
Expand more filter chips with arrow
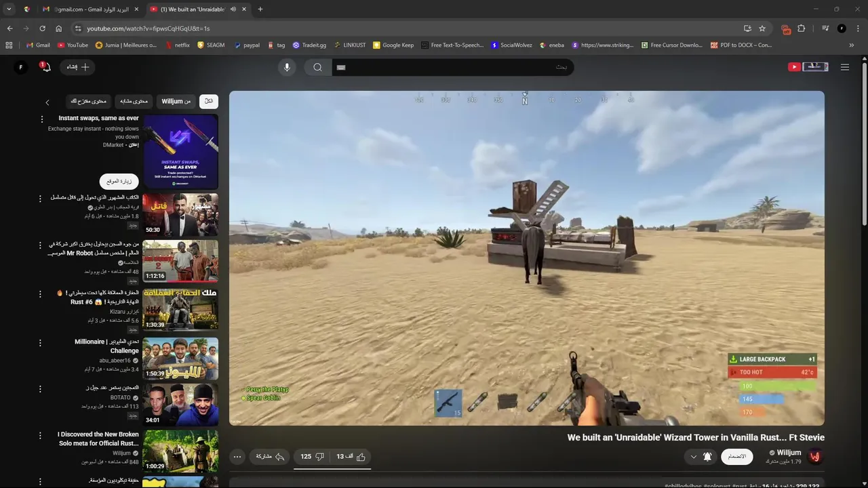point(47,102)
